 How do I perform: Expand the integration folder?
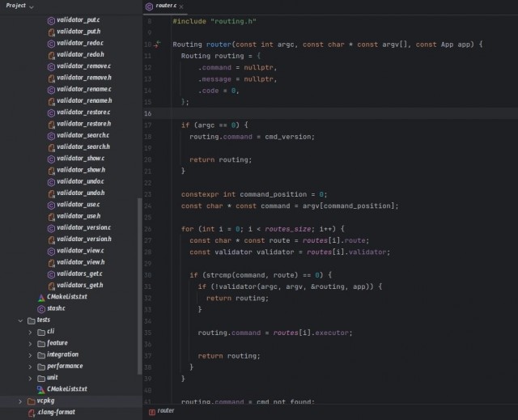pyautogui.click(x=30, y=355)
